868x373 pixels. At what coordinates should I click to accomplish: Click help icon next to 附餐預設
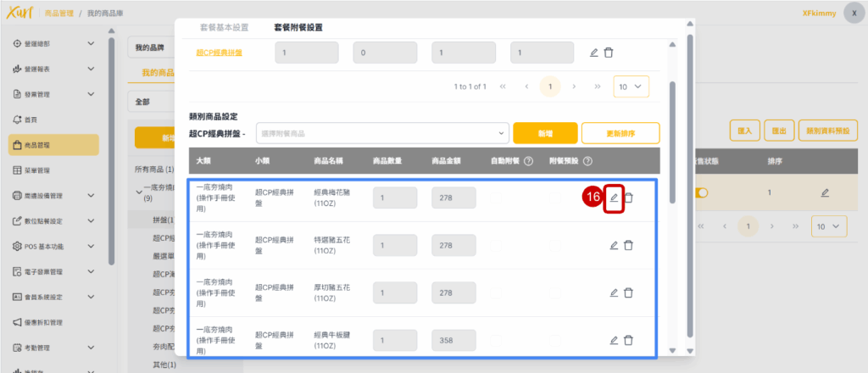[x=587, y=161]
